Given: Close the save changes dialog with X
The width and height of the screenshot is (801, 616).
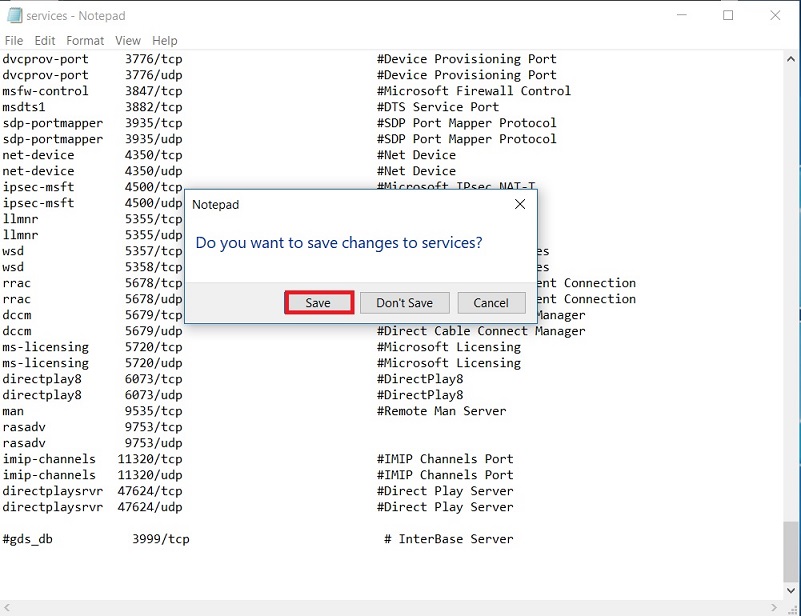Looking at the screenshot, I should coord(519,204).
